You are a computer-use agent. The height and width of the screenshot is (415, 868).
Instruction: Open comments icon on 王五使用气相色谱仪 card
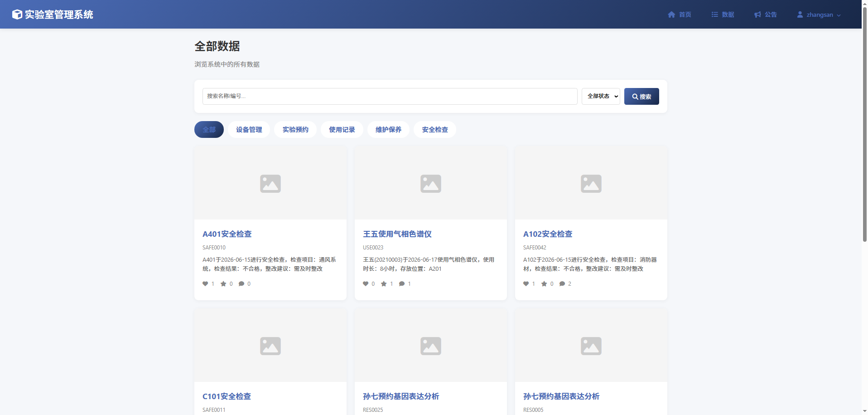click(x=402, y=284)
